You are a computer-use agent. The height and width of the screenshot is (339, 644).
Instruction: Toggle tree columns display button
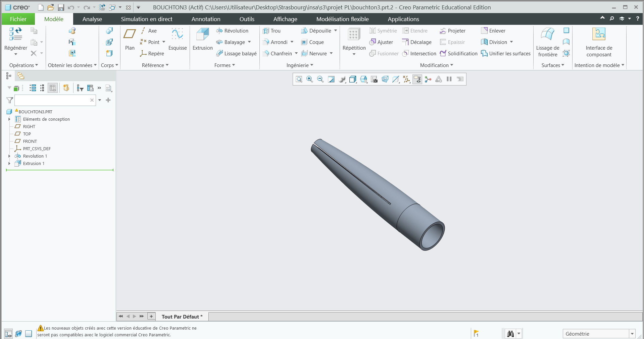53,88
